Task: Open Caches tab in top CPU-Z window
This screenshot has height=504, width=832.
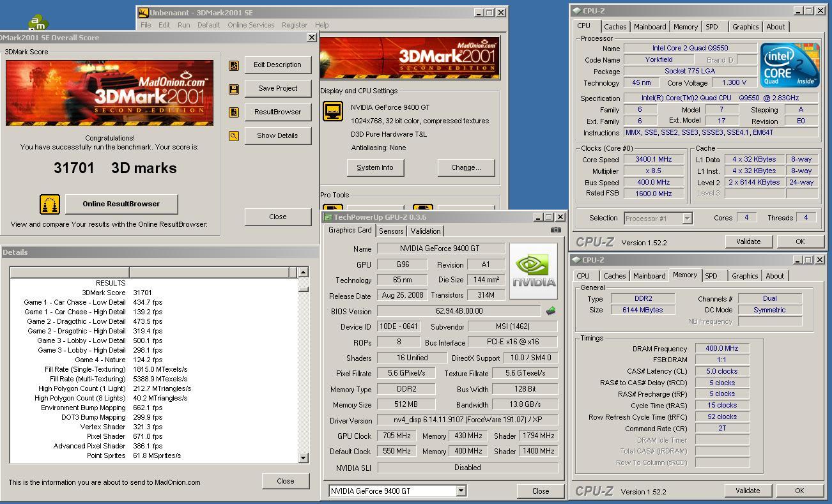Action: click(x=615, y=27)
